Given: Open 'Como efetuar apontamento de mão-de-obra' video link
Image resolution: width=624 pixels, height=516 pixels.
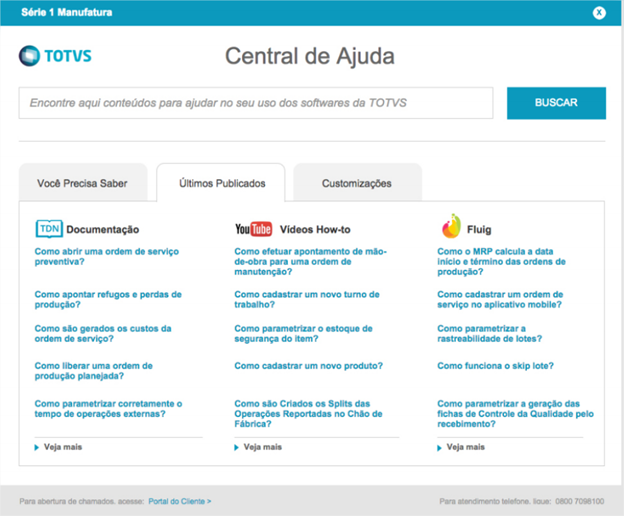Looking at the screenshot, I should [x=310, y=261].
